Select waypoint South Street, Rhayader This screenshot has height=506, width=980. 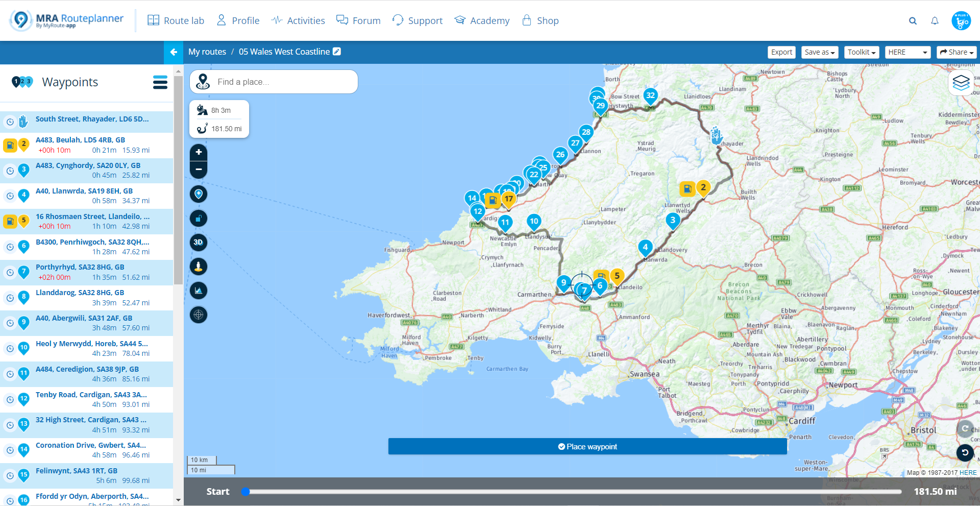[x=87, y=122]
